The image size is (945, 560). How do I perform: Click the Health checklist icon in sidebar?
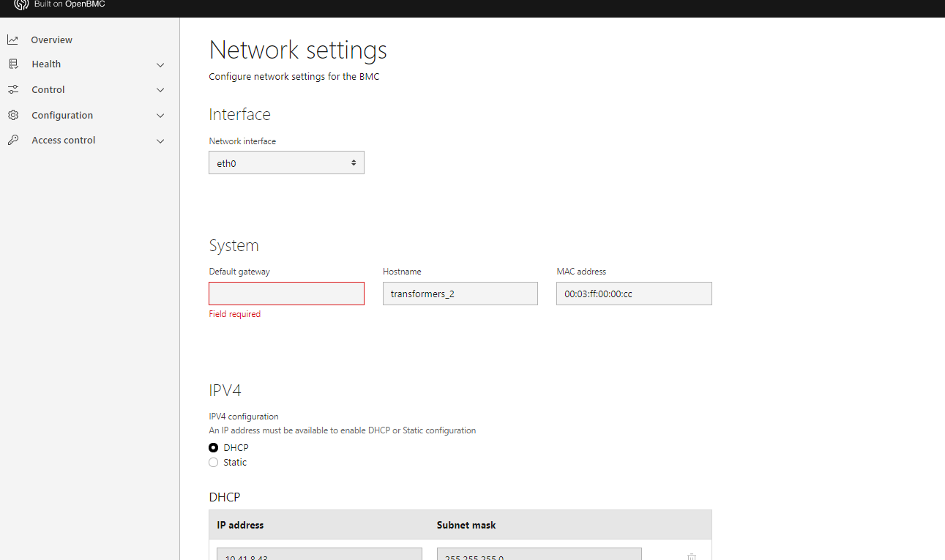coord(12,64)
